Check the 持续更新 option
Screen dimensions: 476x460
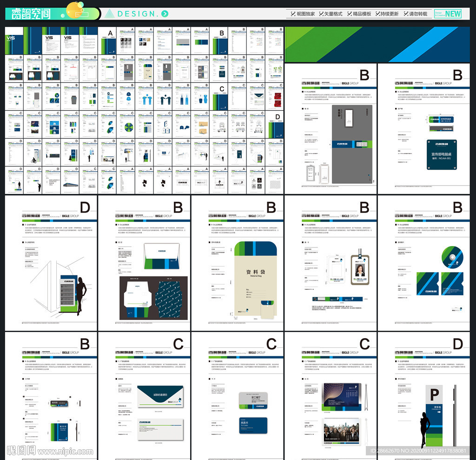point(377,14)
